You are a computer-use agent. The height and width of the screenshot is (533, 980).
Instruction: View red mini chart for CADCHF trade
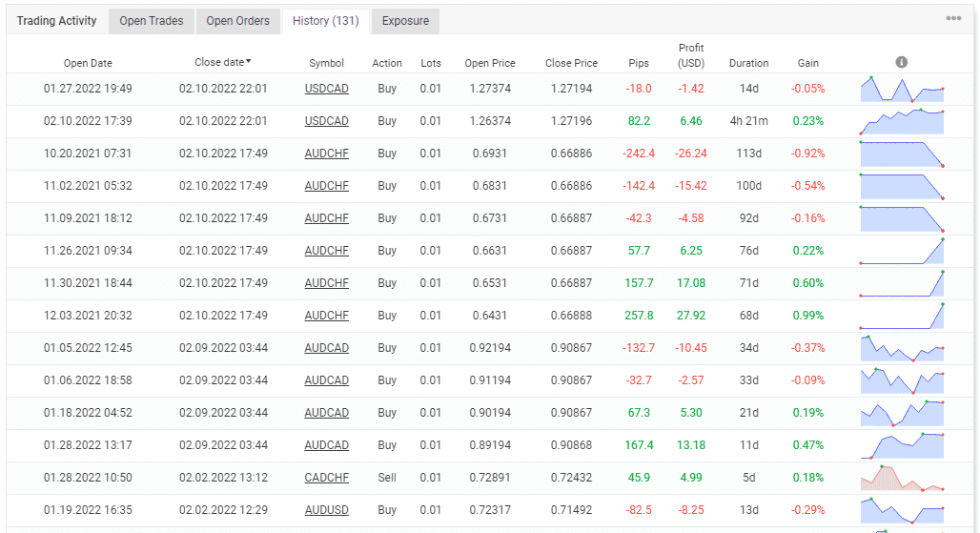coord(902,478)
